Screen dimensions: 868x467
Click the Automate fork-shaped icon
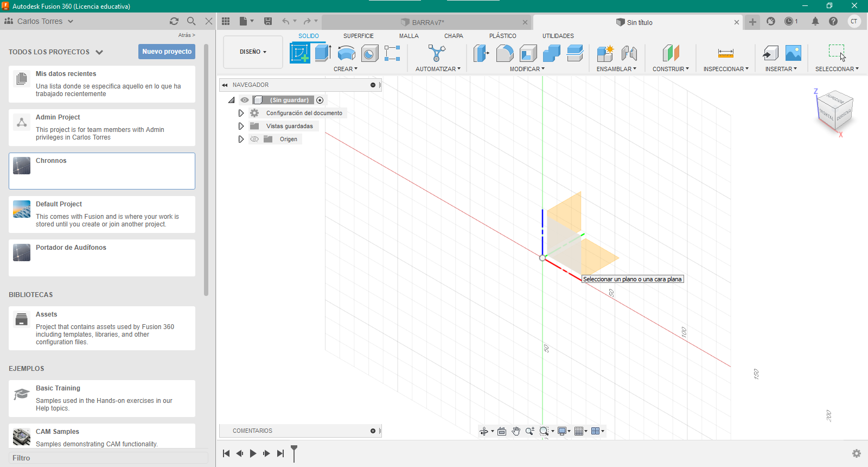click(x=437, y=53)
